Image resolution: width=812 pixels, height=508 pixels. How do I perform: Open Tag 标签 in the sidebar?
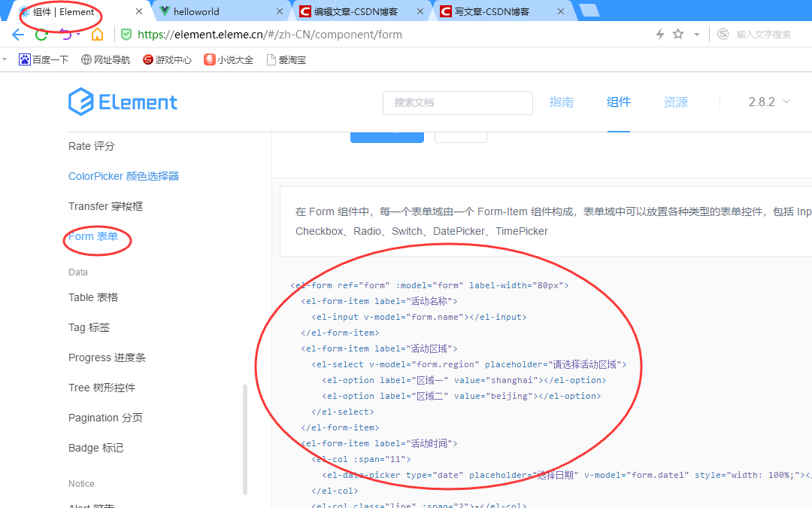pos(89,327)
